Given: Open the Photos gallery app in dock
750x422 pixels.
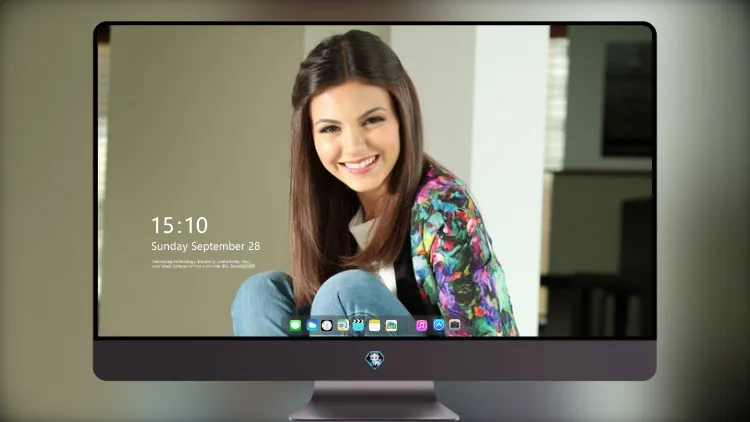Looking at the screenshot, I should pyautogui.click(x=391, y=326).
